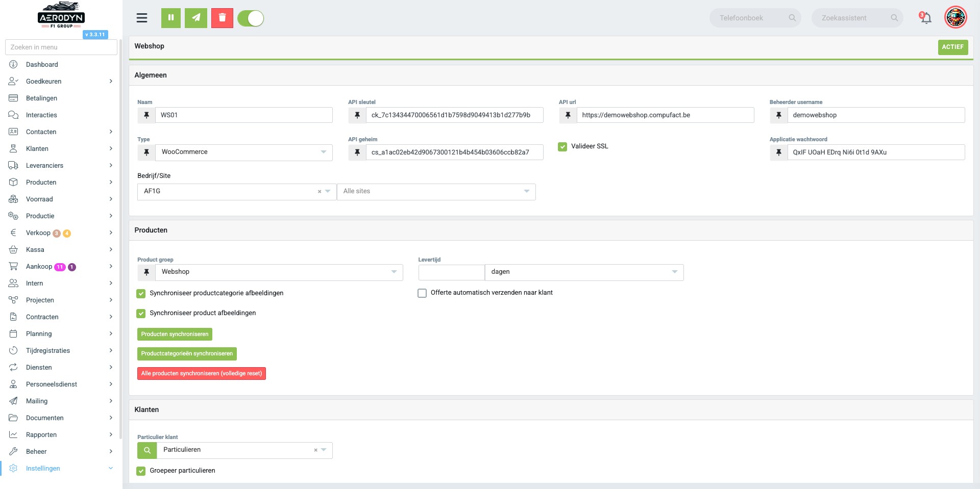Expand the Goedkeuren menu chevron
Viewport: 980px width, 489px height.
tap(111, 82)
